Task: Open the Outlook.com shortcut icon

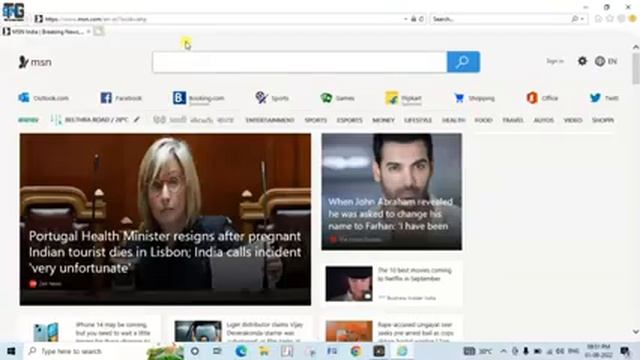Action: click(x=24, y=98)
